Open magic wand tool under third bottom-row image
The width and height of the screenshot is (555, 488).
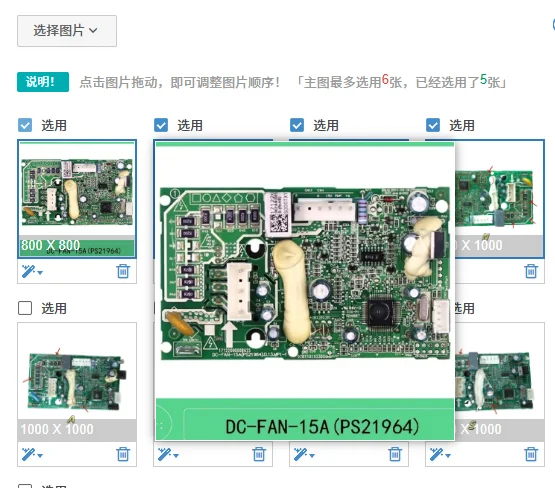point(304,454)
